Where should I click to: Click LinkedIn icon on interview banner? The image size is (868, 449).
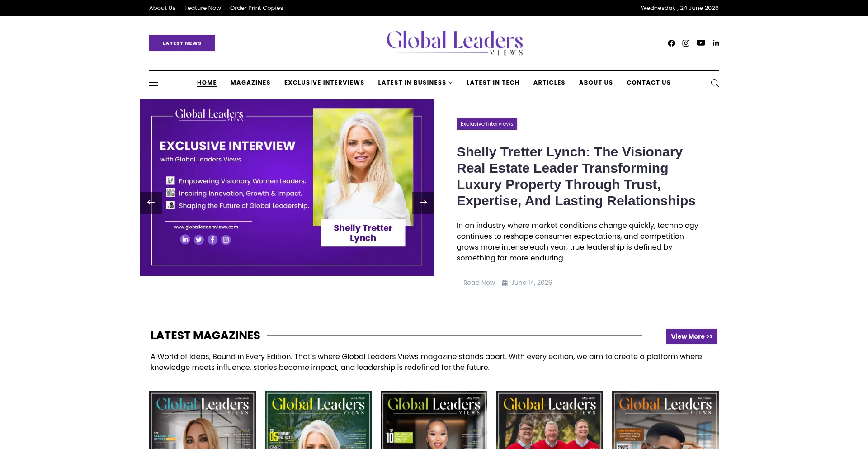point(185,240)
